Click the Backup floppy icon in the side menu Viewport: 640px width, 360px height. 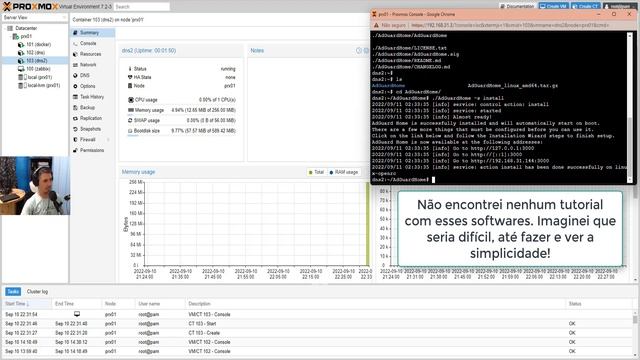click(x=75, y=107)
